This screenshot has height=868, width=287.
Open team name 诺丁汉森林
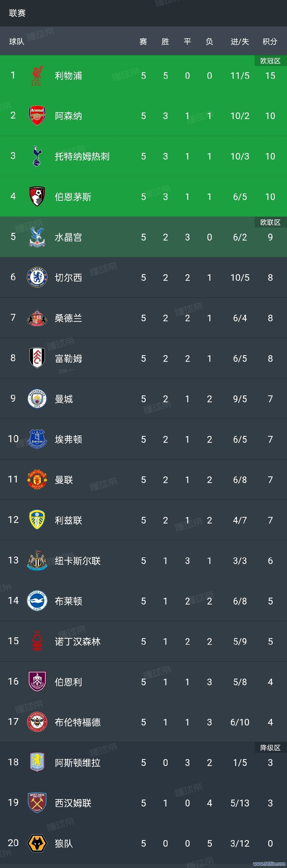78,642
